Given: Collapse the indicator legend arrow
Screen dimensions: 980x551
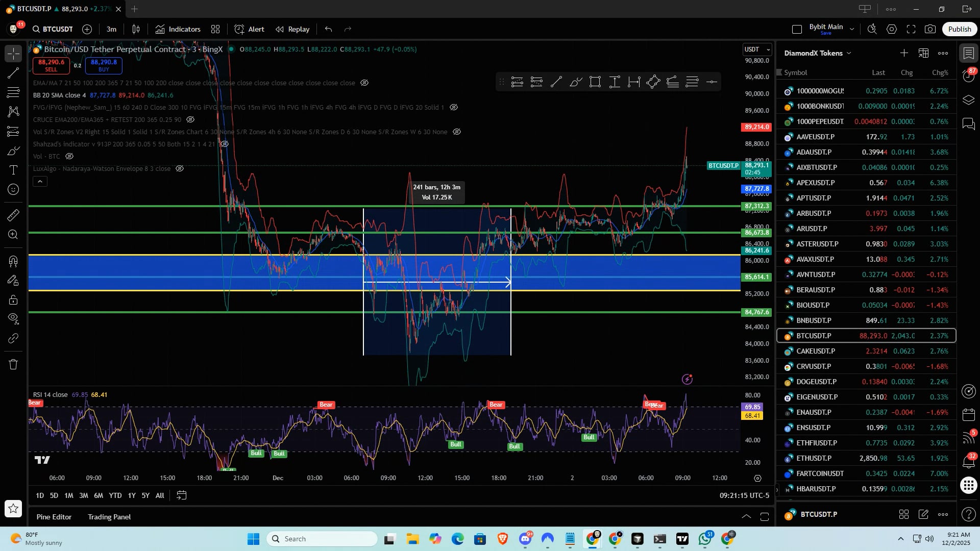Looking at the screenshot, I should 40,181.
